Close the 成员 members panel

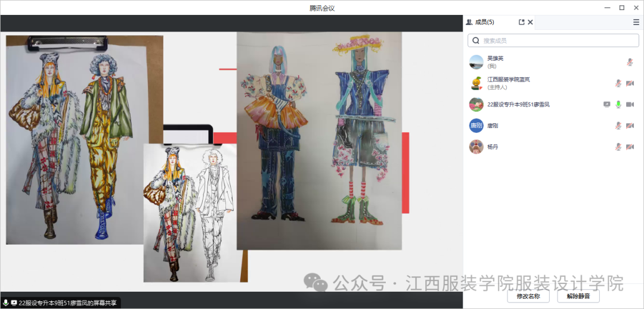(530, 22)
